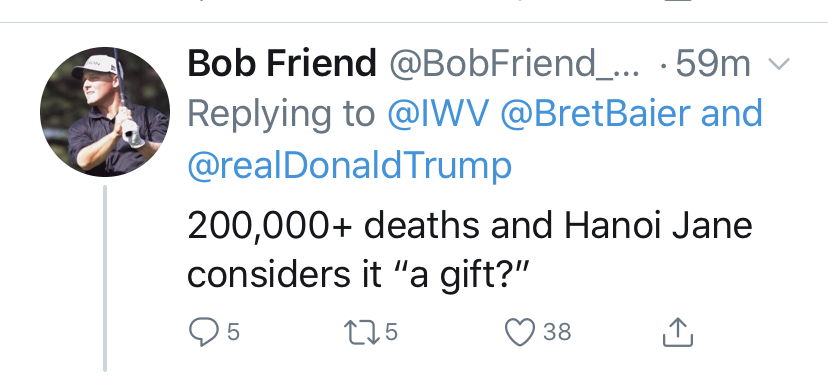This screenshot has width=828, height=390.
Task: Click the reply speech bubble icon
Action: coord(203,332)
